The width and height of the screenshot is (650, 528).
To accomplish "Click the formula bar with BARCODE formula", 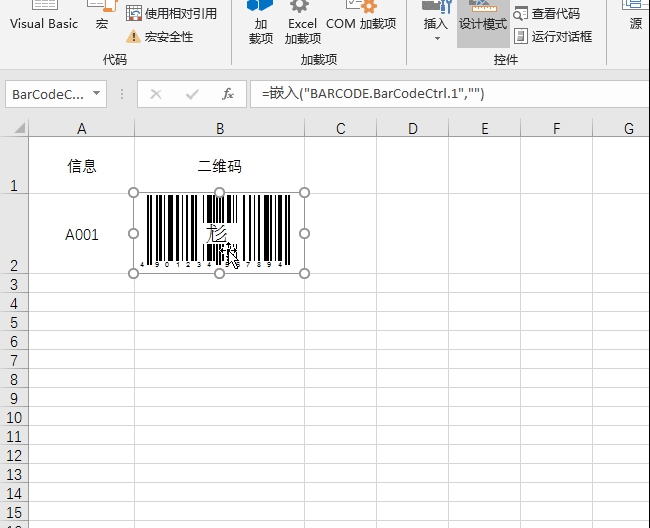I will click(x=450, y=94).
